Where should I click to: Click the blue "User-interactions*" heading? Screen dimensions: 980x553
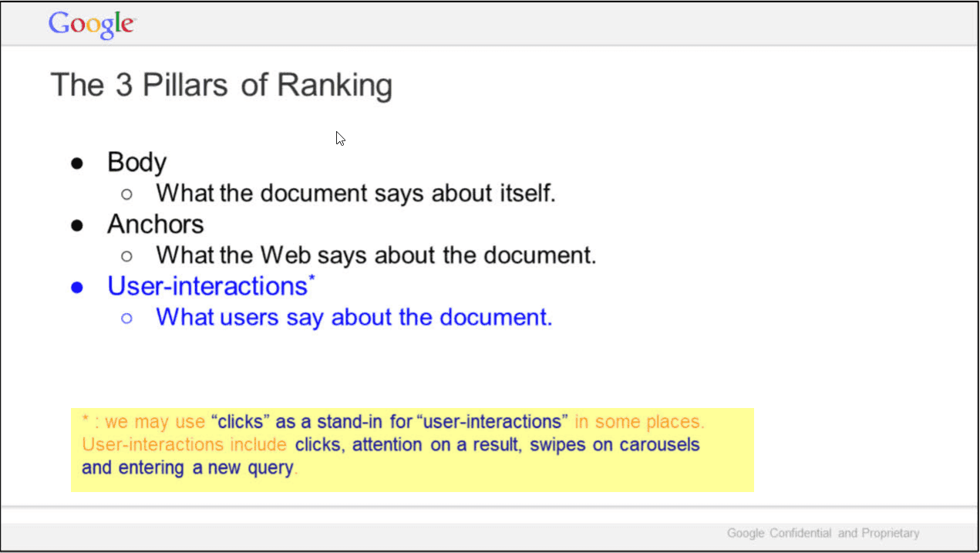click(x=211, y=286)
